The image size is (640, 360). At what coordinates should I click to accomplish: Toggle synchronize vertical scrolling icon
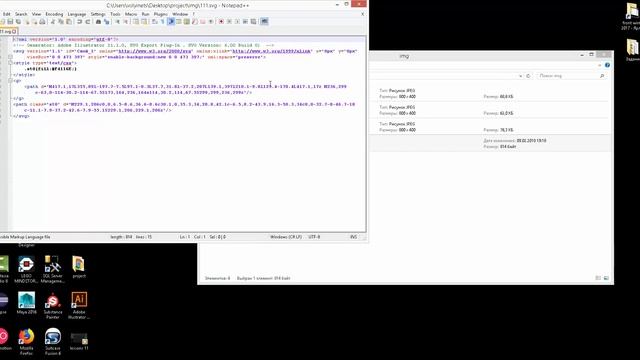pyautogui.click(x=136, y=21)
